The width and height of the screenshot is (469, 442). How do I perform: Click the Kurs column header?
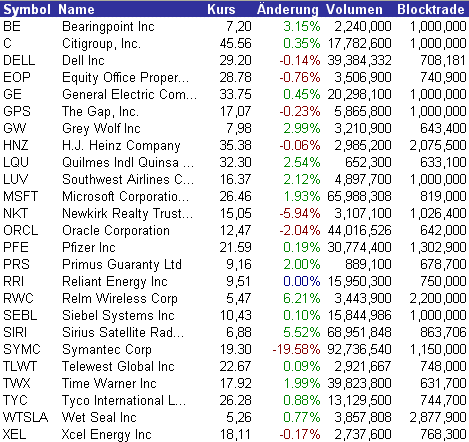[x=221, y=9]
